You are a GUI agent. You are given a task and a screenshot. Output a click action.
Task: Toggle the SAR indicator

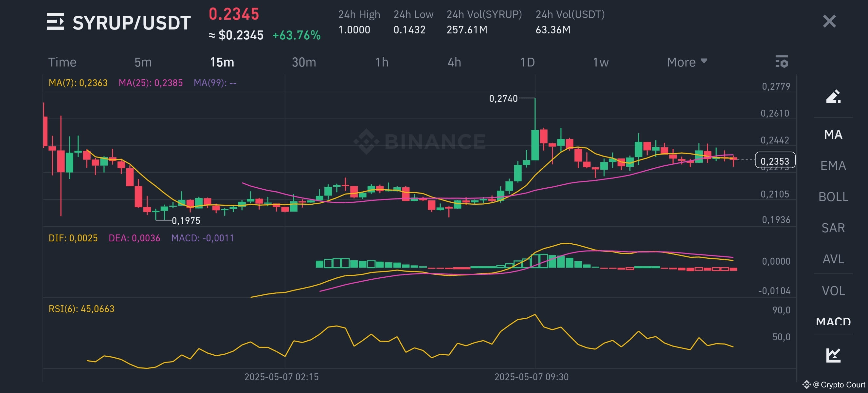click(833, 228)
